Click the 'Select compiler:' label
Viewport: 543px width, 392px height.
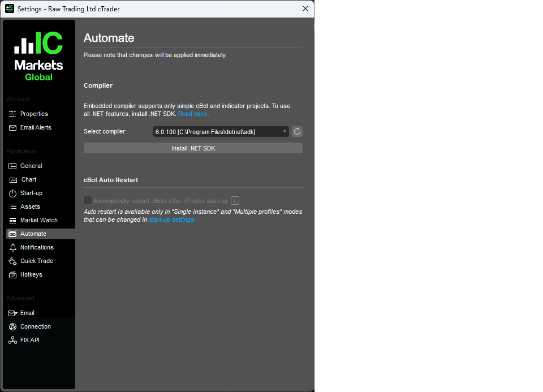[x=105, y=132]
